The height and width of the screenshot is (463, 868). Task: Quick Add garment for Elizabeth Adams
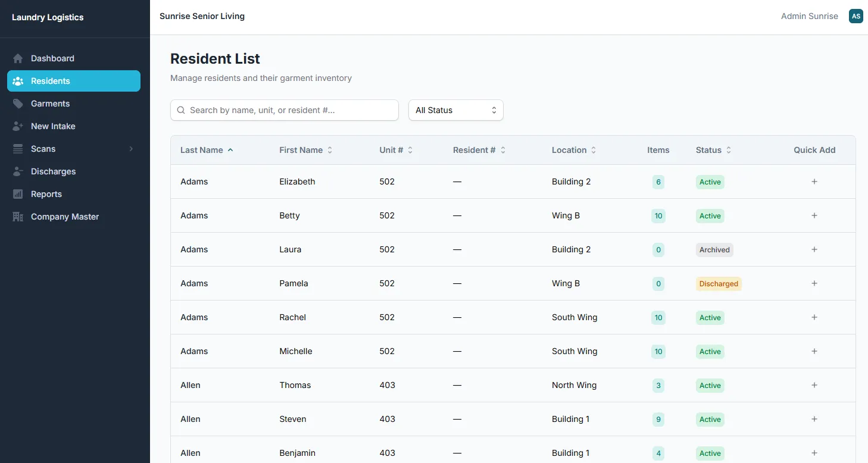click(x=814, y=182)
